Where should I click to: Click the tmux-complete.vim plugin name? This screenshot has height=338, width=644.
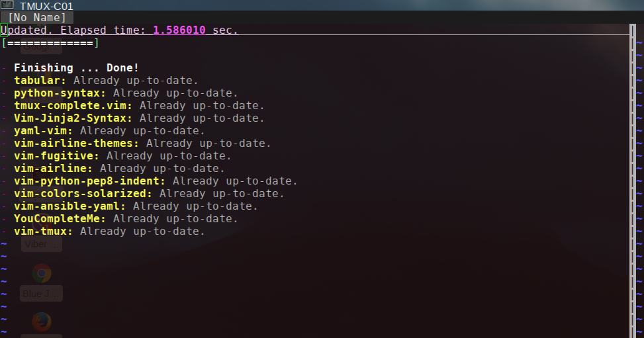point(73,106)
